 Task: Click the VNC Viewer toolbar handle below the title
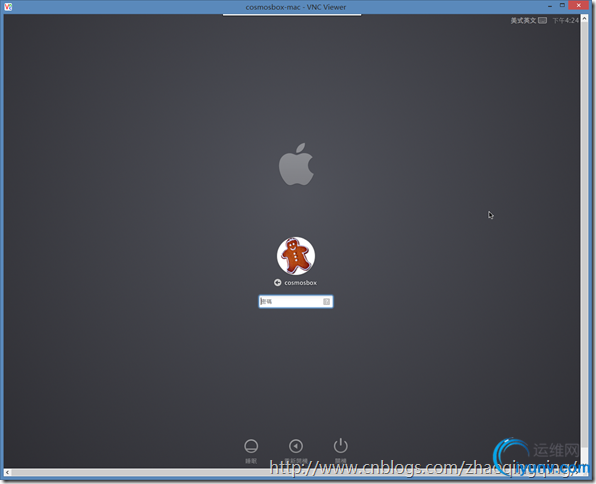[x=292, y=15]
